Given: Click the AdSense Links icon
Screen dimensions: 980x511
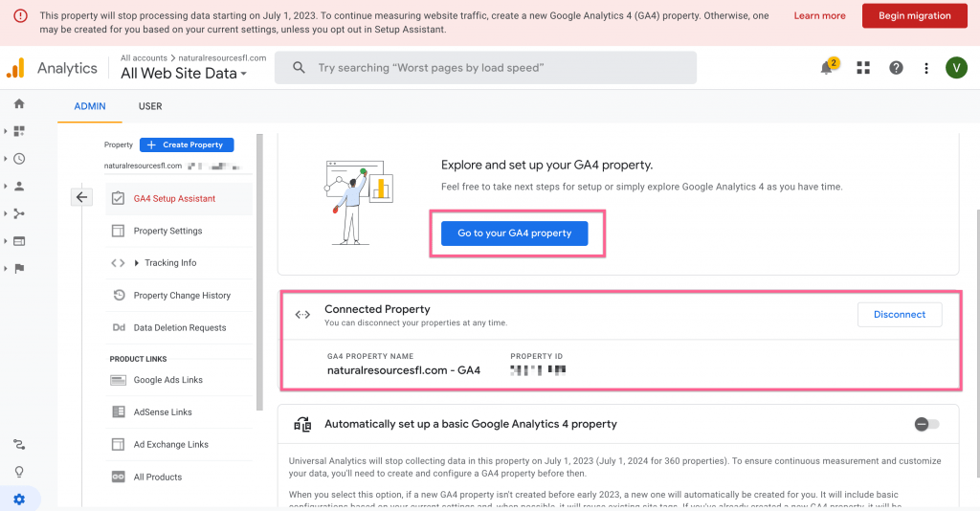Looking at the screenshot, I should point(118,412).
